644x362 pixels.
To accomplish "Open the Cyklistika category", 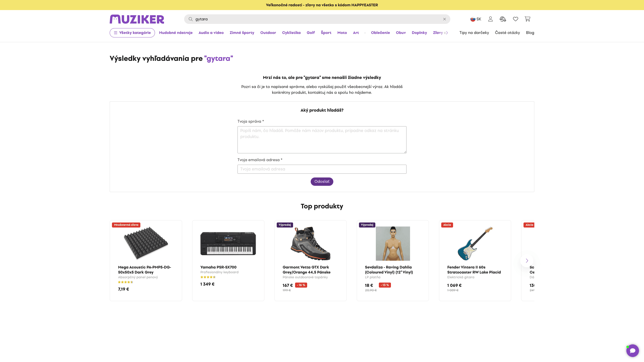I will tap(291, 33).
